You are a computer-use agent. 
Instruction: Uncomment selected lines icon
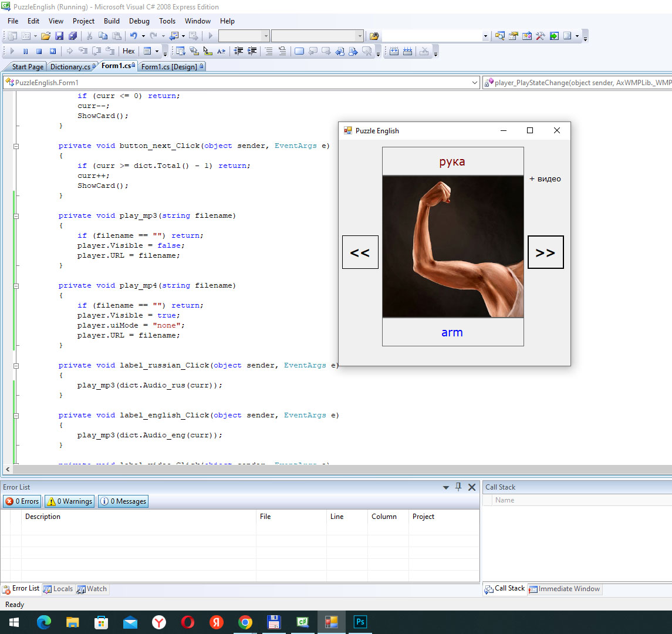click(282, 51)
